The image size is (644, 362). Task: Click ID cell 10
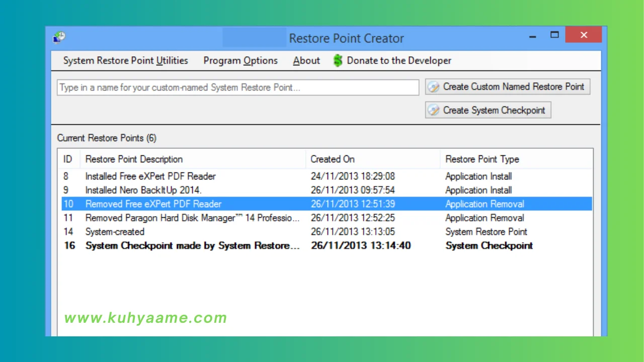click(x=68, y=204)
